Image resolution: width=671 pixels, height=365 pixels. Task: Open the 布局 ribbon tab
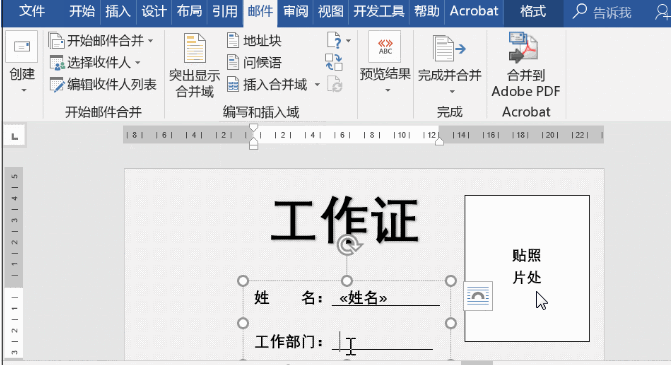tap(189, 11)
